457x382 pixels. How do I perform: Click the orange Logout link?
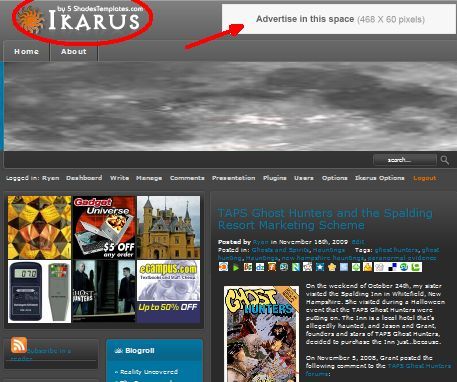[425, 178]
